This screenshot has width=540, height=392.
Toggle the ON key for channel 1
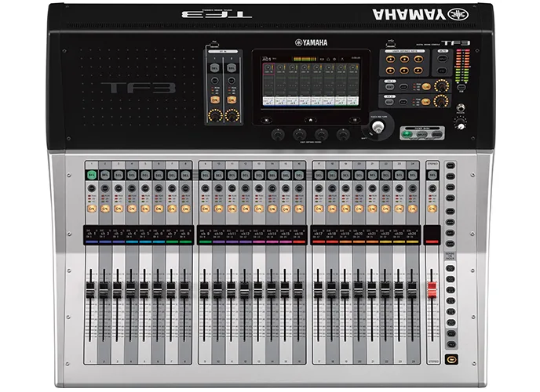(91, 209)
